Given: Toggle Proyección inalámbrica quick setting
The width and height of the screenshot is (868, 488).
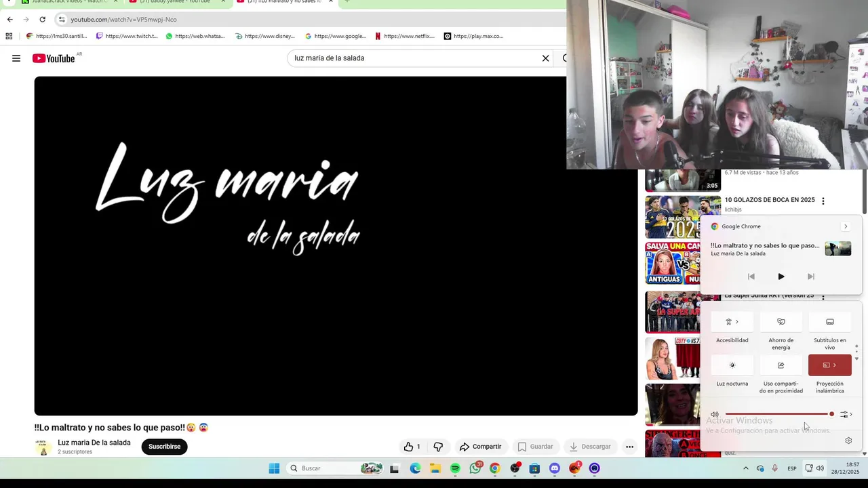Looking at the screenshot, I should 829,365.
